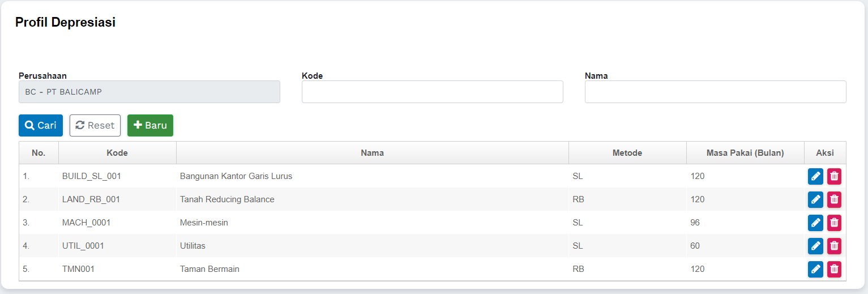Click the Masa Pakai (Bulan) header
868x294 pixels.
[x=745, y=153]
